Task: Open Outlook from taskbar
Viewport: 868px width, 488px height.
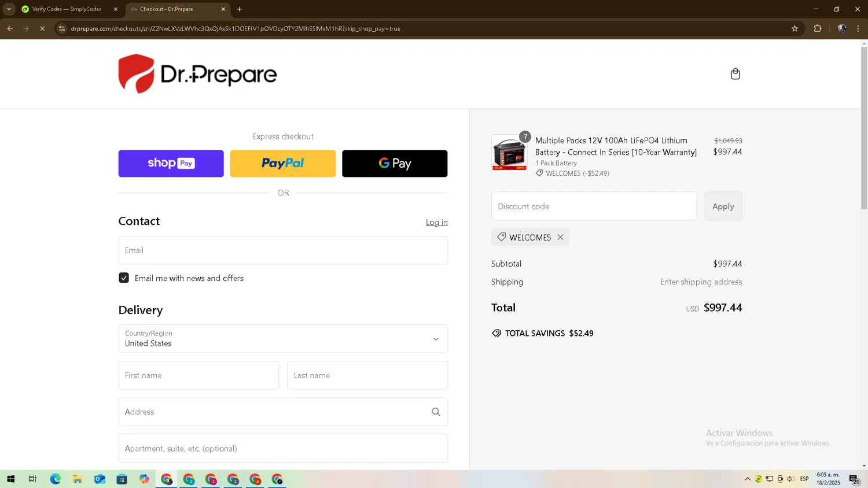Action: click(x=100, y=479)
